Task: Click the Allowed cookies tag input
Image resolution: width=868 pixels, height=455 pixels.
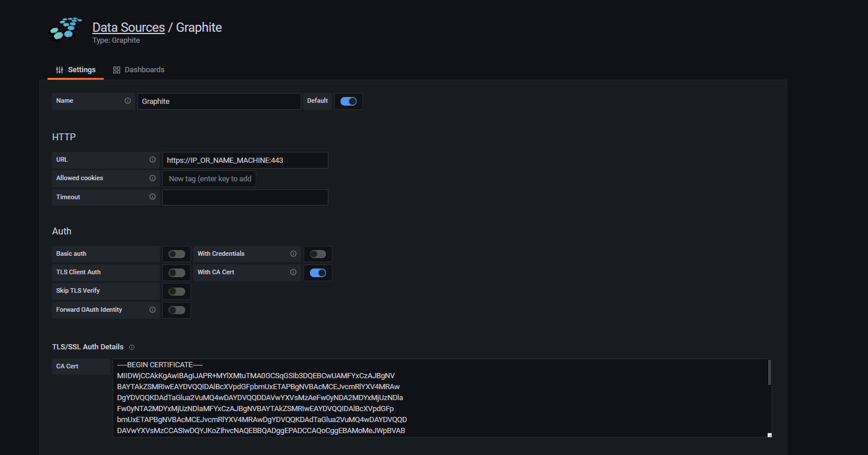Action: point(209,179)
